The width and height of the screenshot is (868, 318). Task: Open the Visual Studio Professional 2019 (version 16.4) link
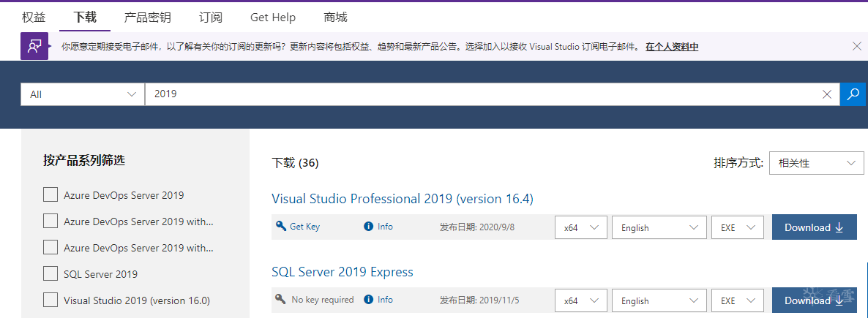tap(403, 199)
